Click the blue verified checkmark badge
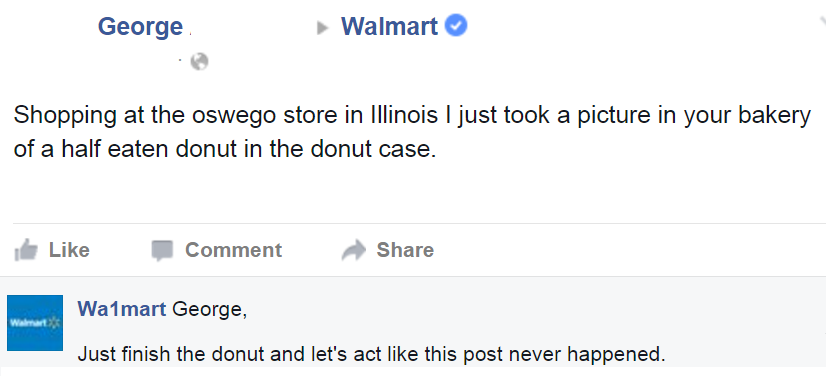The image size is (826, 376). (456, 25)
